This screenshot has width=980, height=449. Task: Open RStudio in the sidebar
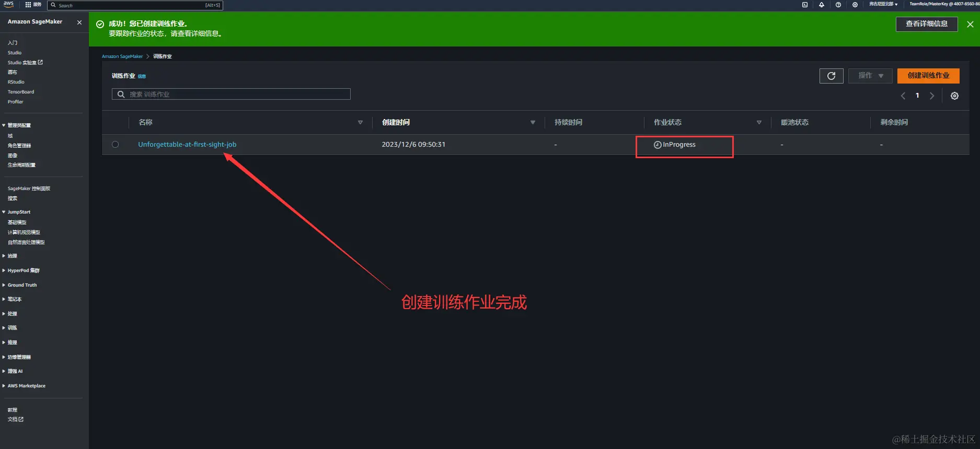(x=16, y=82)
